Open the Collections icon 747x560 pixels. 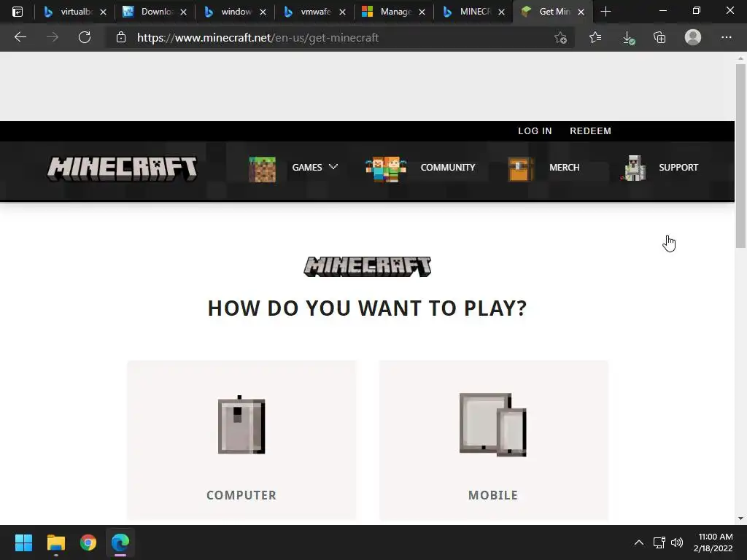(x=659, y=37)
